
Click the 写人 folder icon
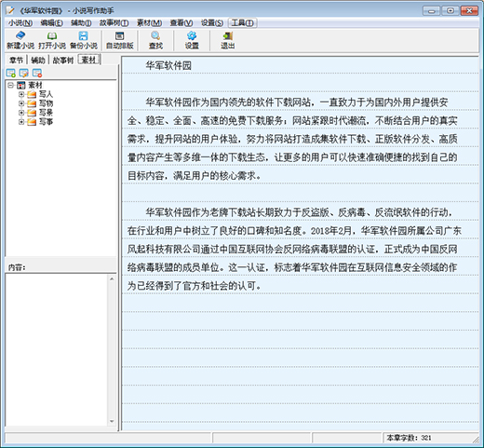point(32,94)
